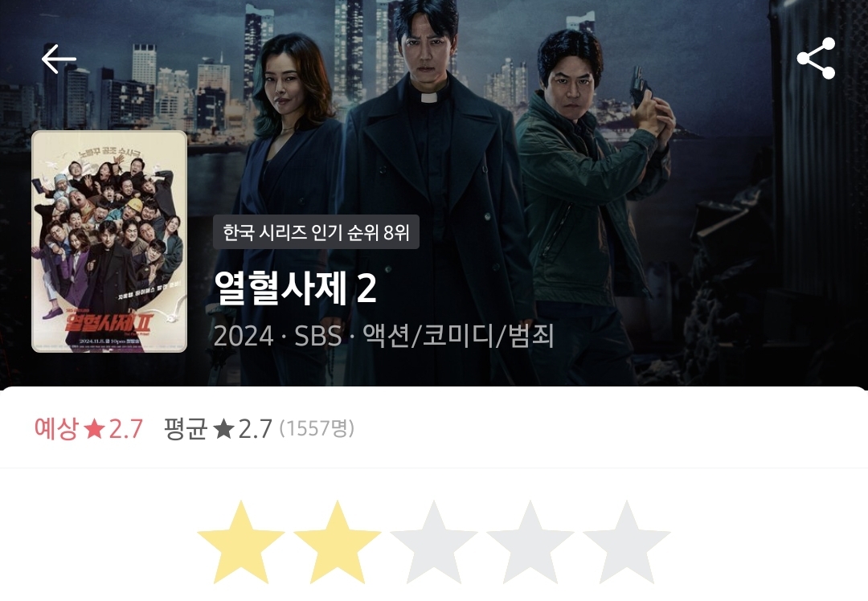The image size is (868, 601).
Task: Open the 액션/코미디/범죄 genre text
Action: point(458,336)
